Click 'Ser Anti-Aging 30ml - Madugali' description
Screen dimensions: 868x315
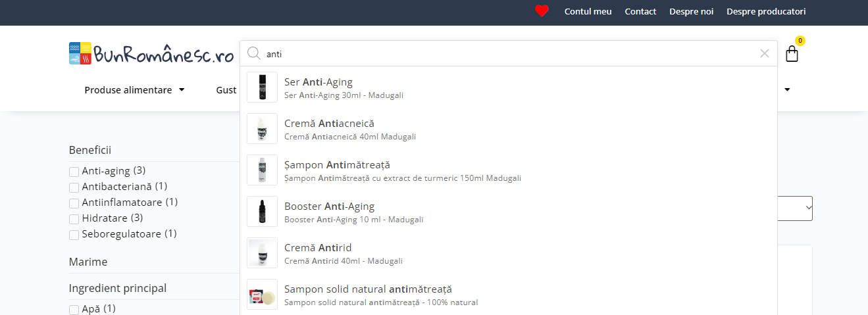[x=344, y=95]
